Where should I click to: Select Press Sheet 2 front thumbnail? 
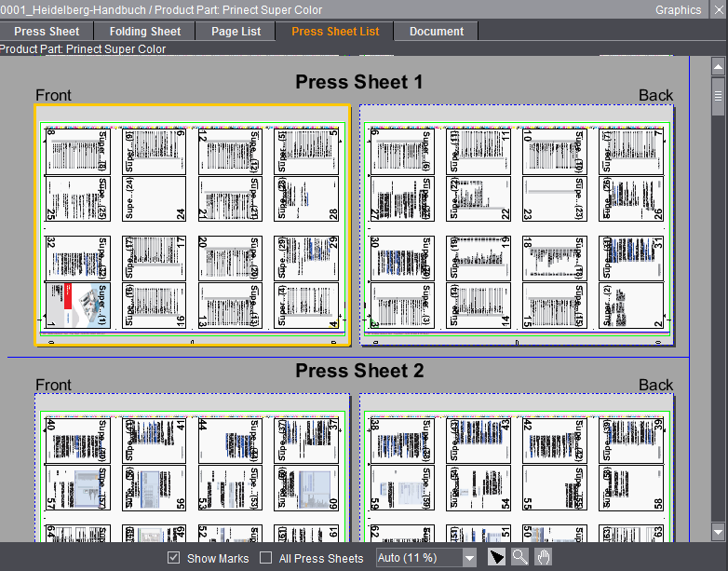[193, 466]
